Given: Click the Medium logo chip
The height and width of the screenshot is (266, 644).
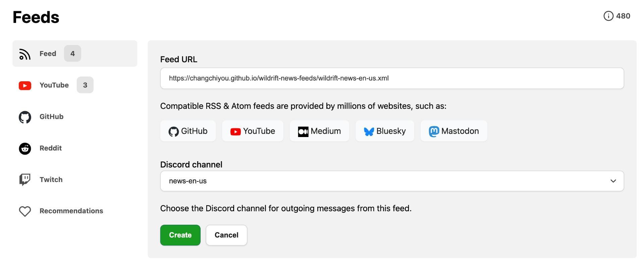Looking at the screenshot, I should 303,132.
